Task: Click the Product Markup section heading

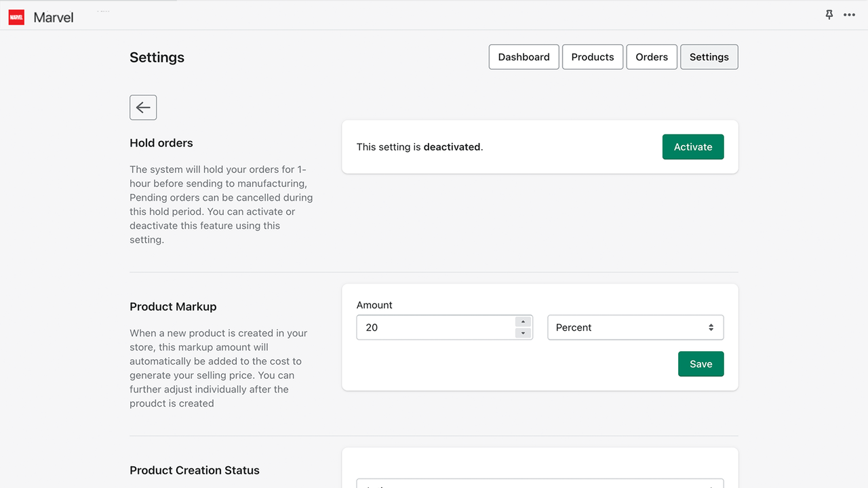Action: (x=173, y=306)
